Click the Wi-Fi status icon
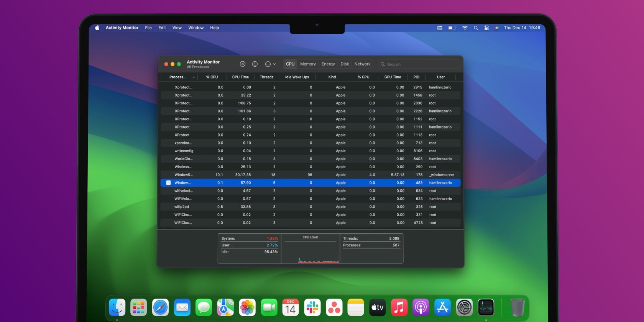The image size is (644, 322). pyautogui.click(x=465, y=28)
